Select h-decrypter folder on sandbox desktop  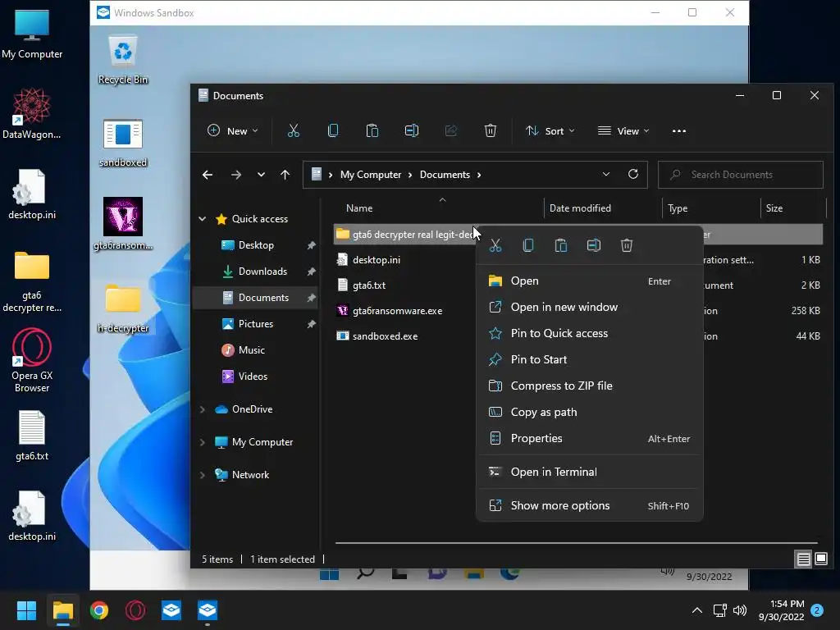click(123, 308)
